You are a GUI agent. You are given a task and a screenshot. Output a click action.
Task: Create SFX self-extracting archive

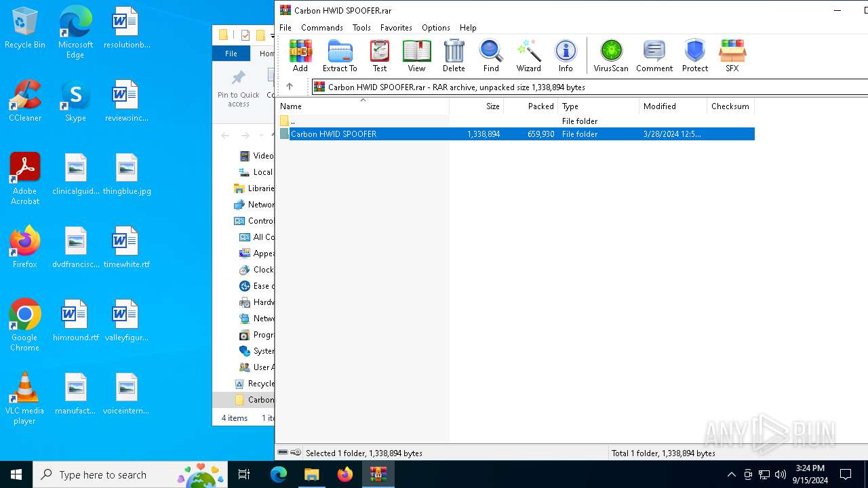click(732, 56)
